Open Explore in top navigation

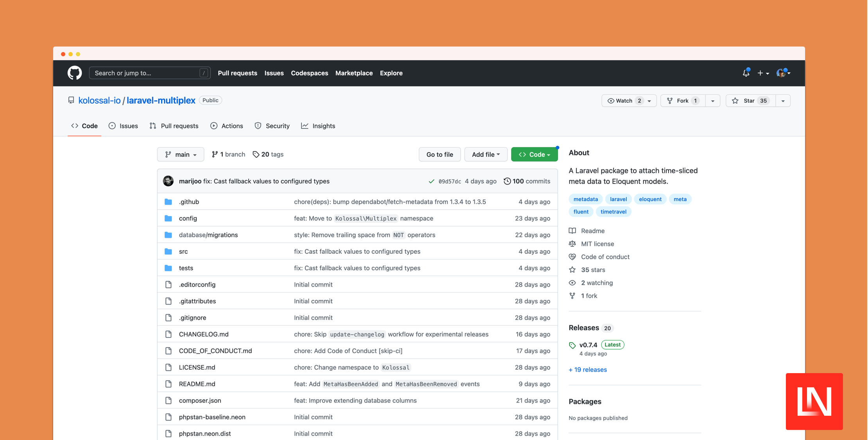pyautogui.click(x=391, y=73)
